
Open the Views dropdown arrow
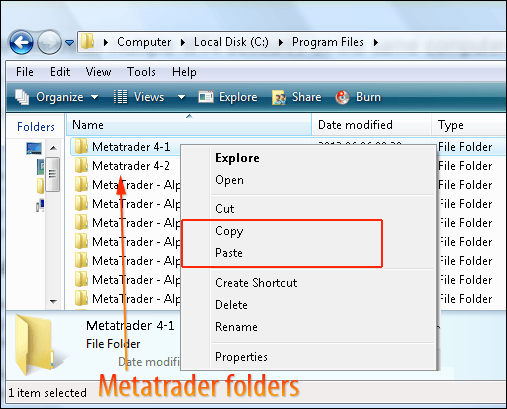pyautogui.click(x=181, y=97)
